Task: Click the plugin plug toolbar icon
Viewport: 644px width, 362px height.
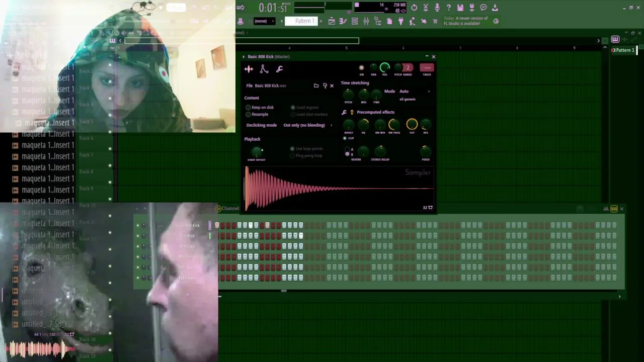Action: [x=401, y=21]
